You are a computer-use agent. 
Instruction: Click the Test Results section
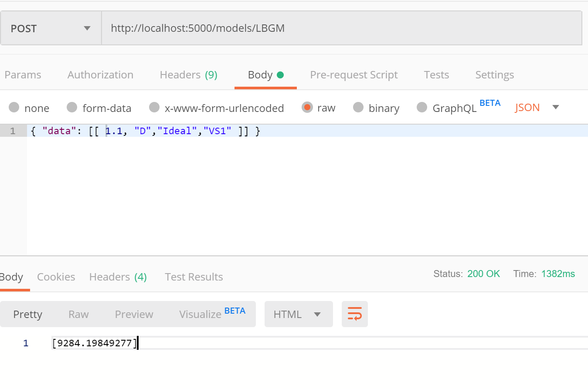point(194,277)
